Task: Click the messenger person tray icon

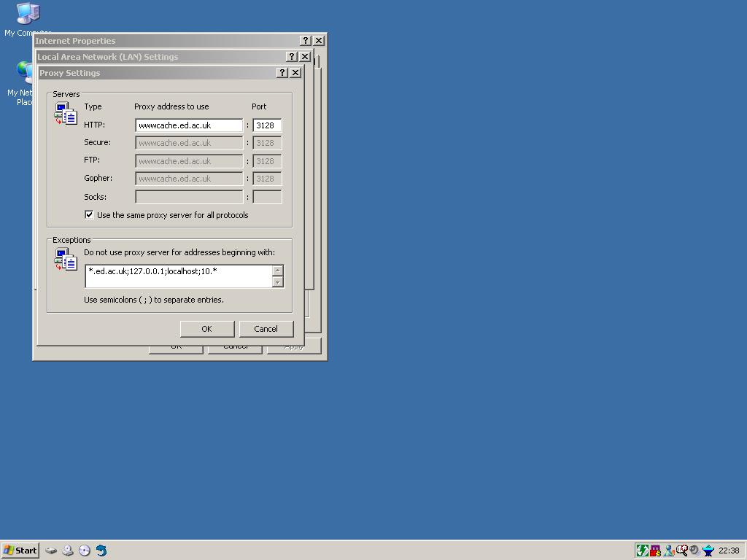Action: pos(669,551)
